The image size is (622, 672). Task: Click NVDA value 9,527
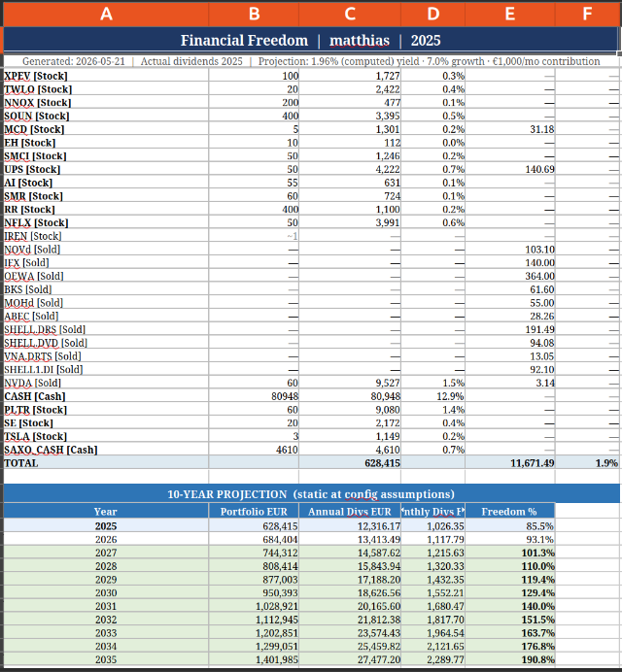(x=350, y=383)
